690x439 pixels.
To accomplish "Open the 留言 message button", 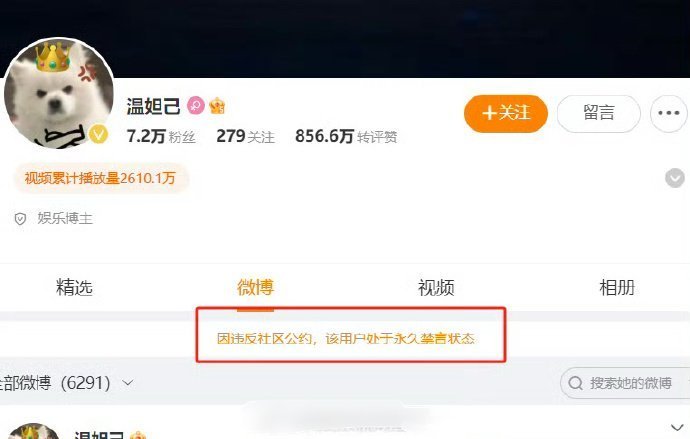I will tap(598, 113).
